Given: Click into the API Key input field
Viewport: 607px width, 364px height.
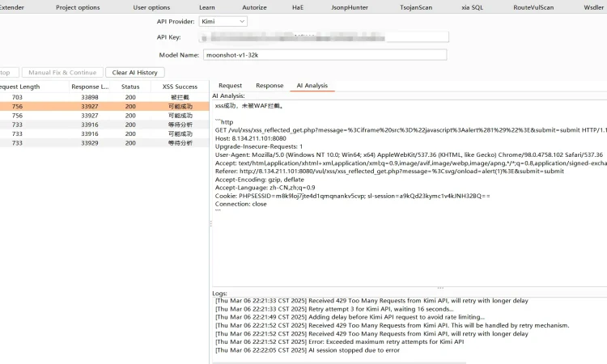Looking at the screenshot, I should (x=324, y=37).
